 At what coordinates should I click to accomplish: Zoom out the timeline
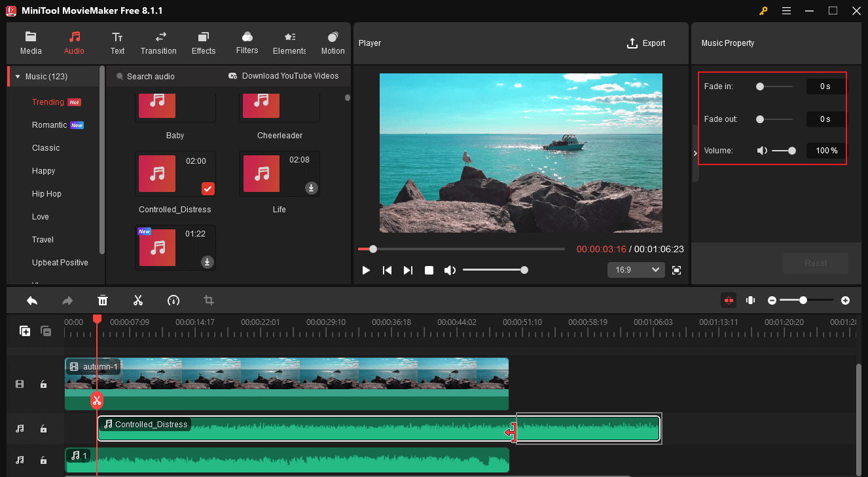pos(772,300)
